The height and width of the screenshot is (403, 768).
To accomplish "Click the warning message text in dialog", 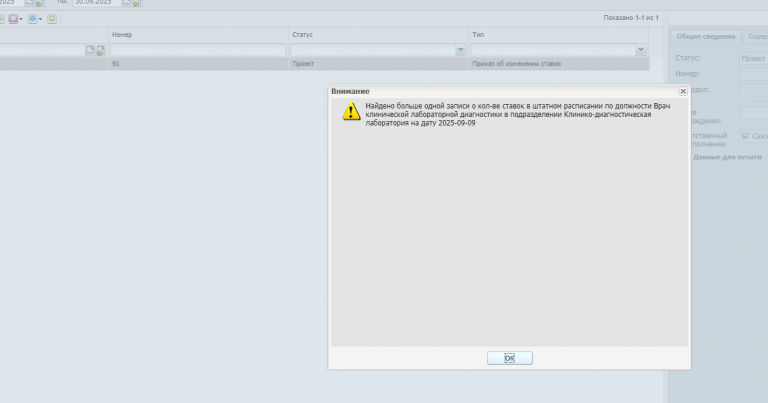I will pyautogui.click(x=518, y=115).
